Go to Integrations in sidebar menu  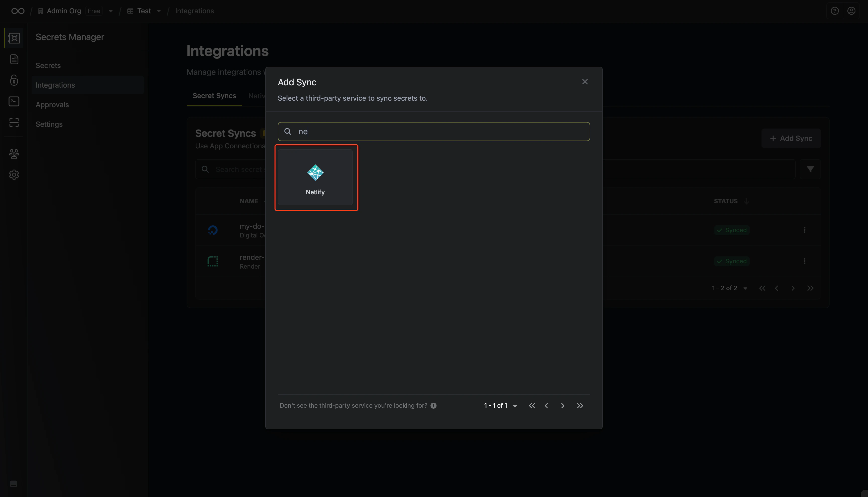tap(87, 85)
